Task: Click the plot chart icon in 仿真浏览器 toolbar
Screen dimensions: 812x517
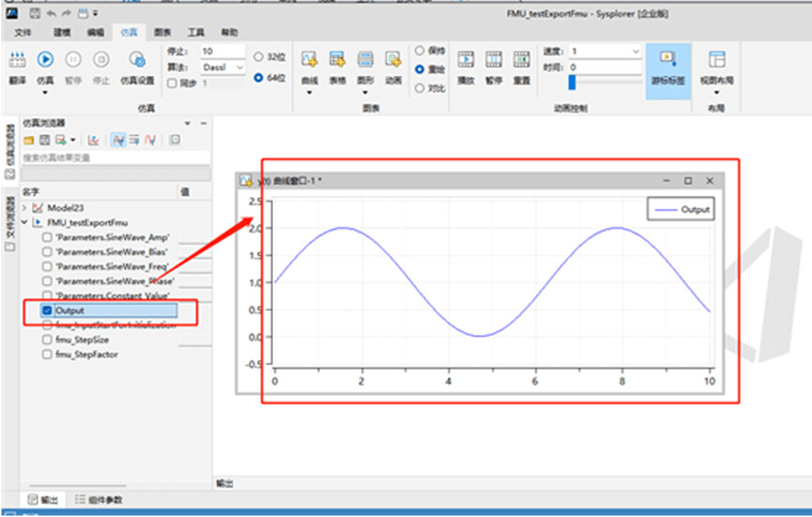Action: [x=93, y=140]
